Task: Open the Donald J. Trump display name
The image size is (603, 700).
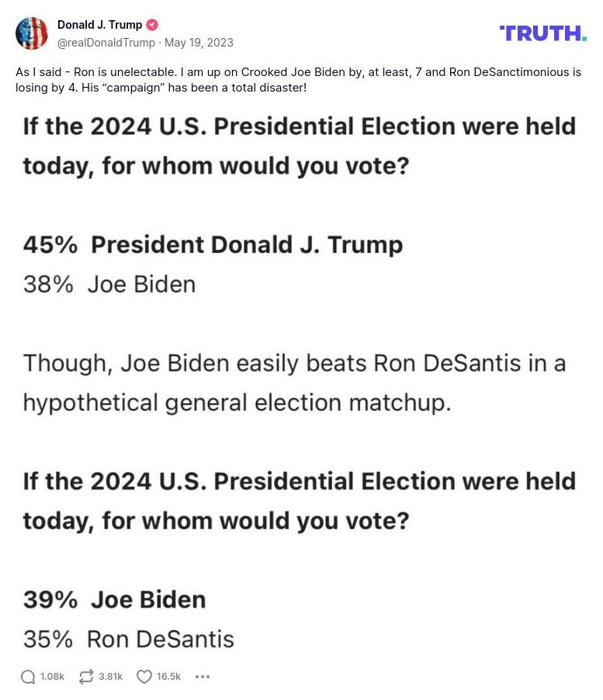Action: point(99,25)
